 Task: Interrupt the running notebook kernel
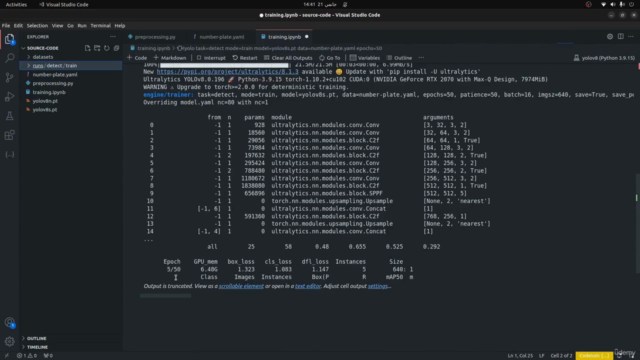[x=211, y=58]
